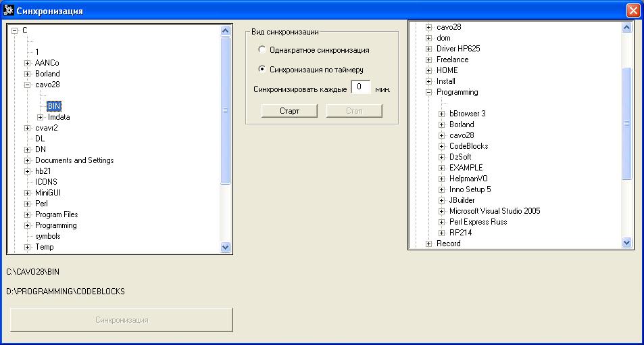This screenshot has height=345, width=644.
Task: Expand RP214 folder in right tree
Action: (x=441, y=233)
